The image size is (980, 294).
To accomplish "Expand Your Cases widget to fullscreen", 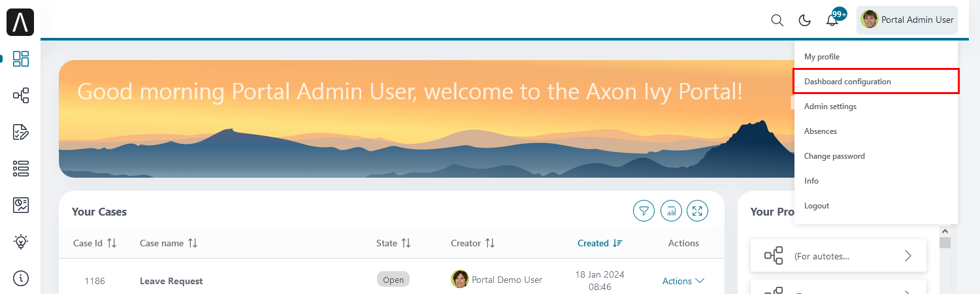I will coord(698,211).
